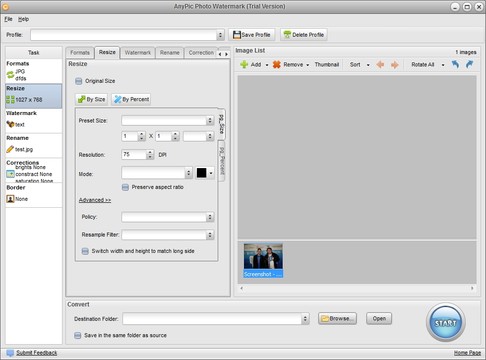Open the Destination Folder dropdown
Image resolution: width=486 pixels, height=360 pixels.
tap(305, 319)
